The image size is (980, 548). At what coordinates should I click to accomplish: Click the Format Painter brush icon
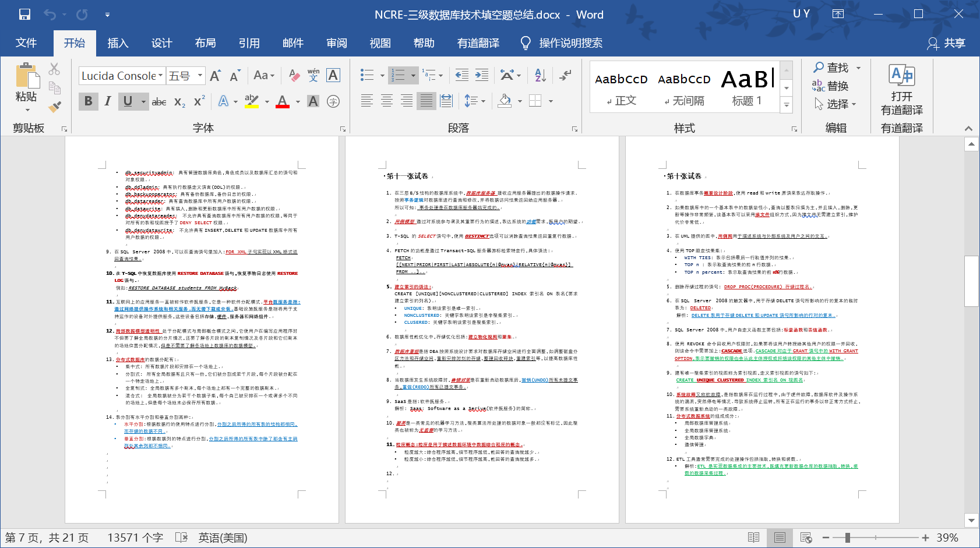pos(55,107)
